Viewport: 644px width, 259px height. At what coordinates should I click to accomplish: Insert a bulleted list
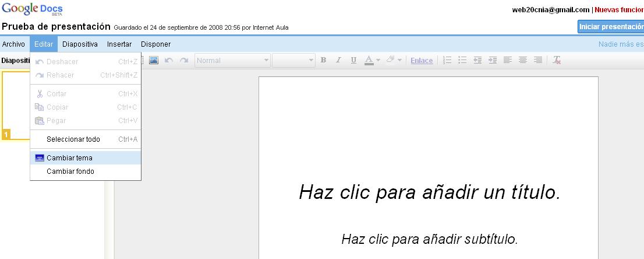pos(462,60)
